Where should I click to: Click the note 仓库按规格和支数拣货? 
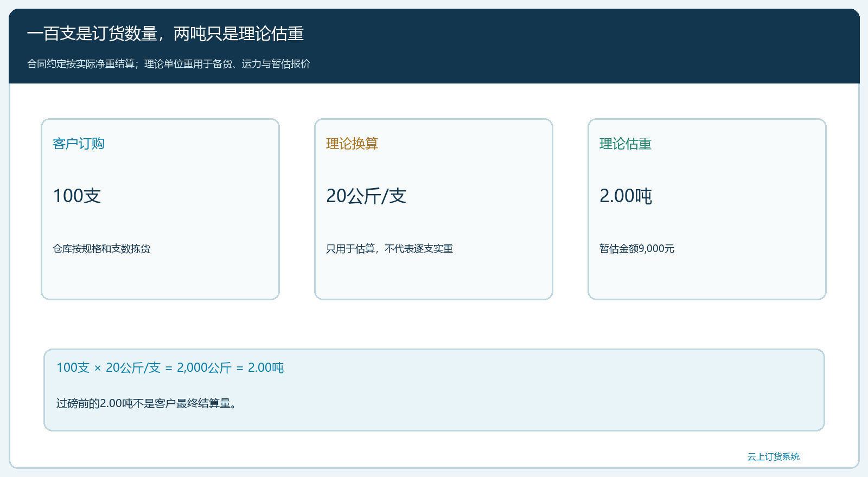click(101, 249)
